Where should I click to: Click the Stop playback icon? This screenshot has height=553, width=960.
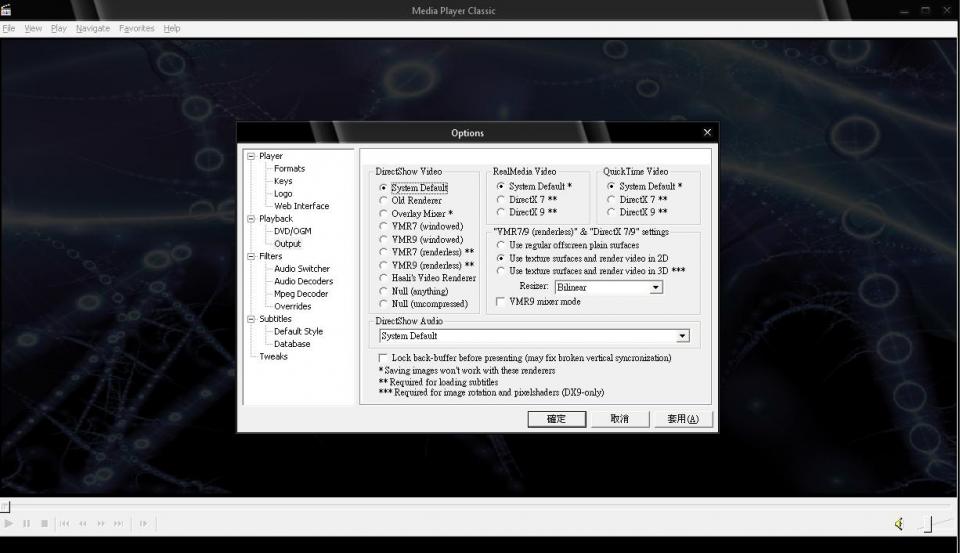(44, 523)
